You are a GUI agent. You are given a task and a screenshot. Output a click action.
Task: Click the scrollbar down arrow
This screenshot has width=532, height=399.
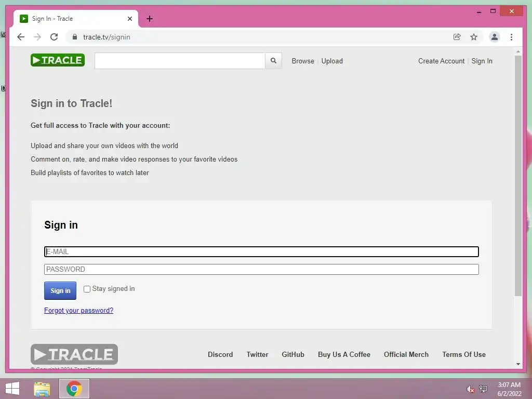coord(518,364)
